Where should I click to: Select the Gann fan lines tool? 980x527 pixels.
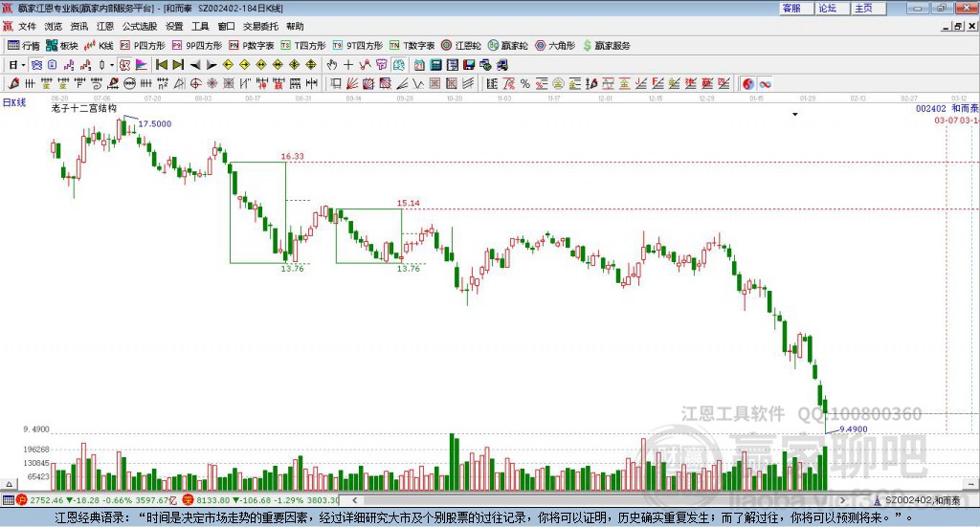tap(352, 83)
